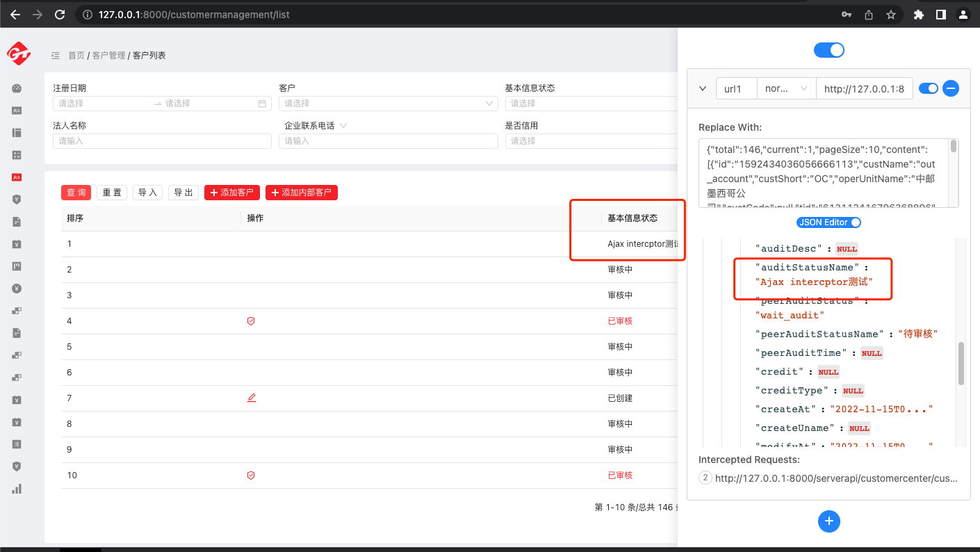Reload the page with the refresh icon

pyautogui.click(x=60, y=14)
